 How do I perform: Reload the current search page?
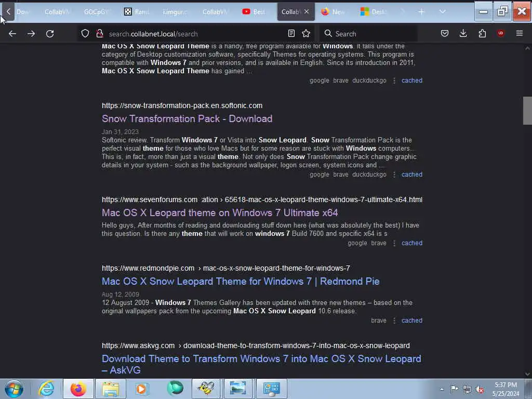tap(50, 34)
